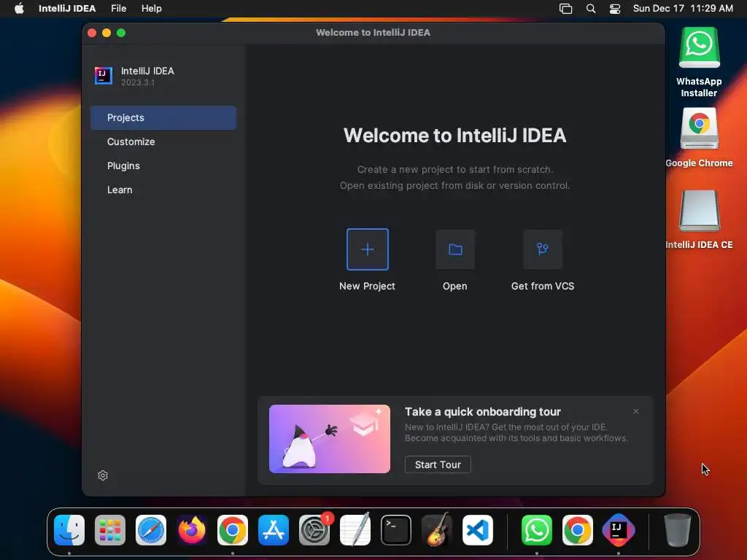Open the Apple menu
The image size is (747, 560).
(x=19, y=8)
